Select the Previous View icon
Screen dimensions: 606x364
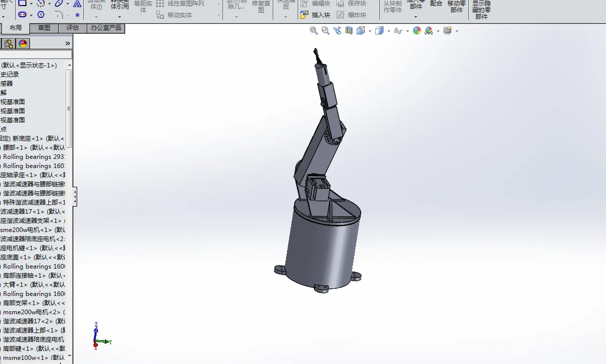pos(337,31)
